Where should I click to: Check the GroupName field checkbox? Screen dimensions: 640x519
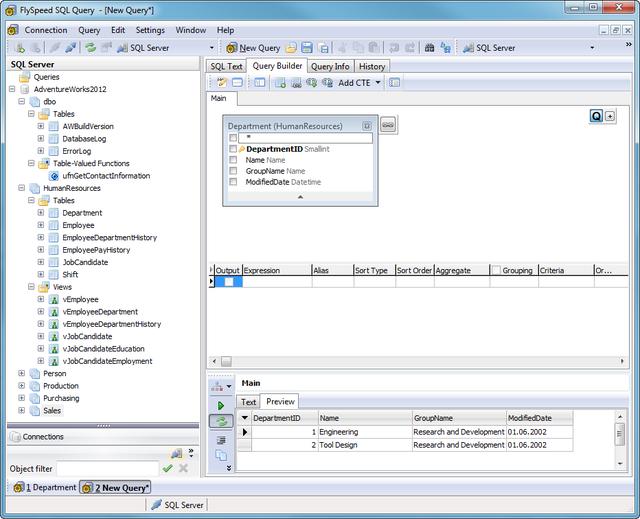coord(233,171)
